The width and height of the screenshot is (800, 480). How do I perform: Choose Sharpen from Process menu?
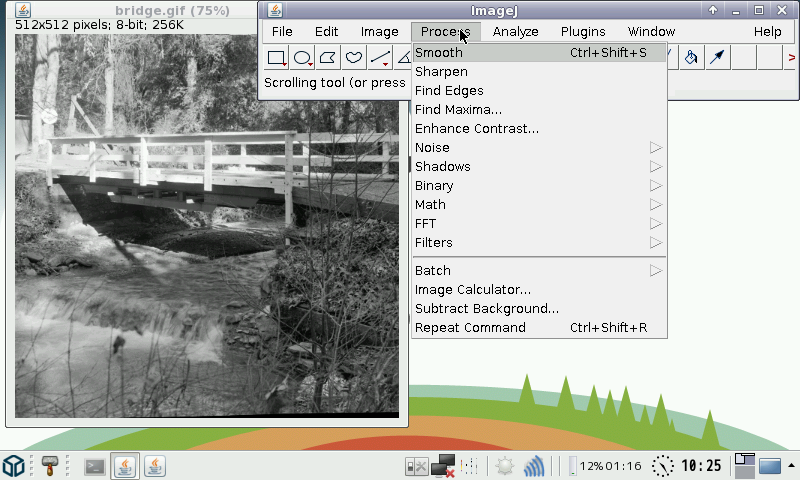[540, 71]
